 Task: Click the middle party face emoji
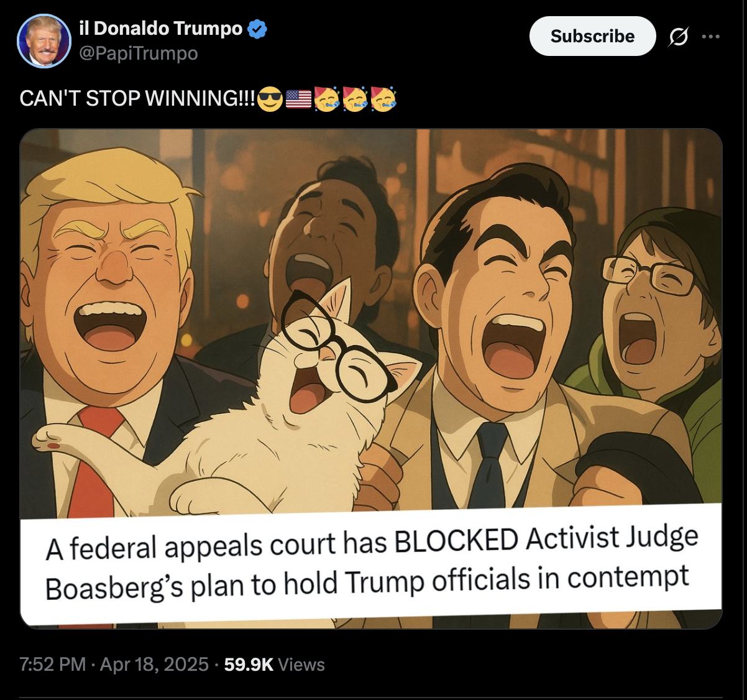355,99
